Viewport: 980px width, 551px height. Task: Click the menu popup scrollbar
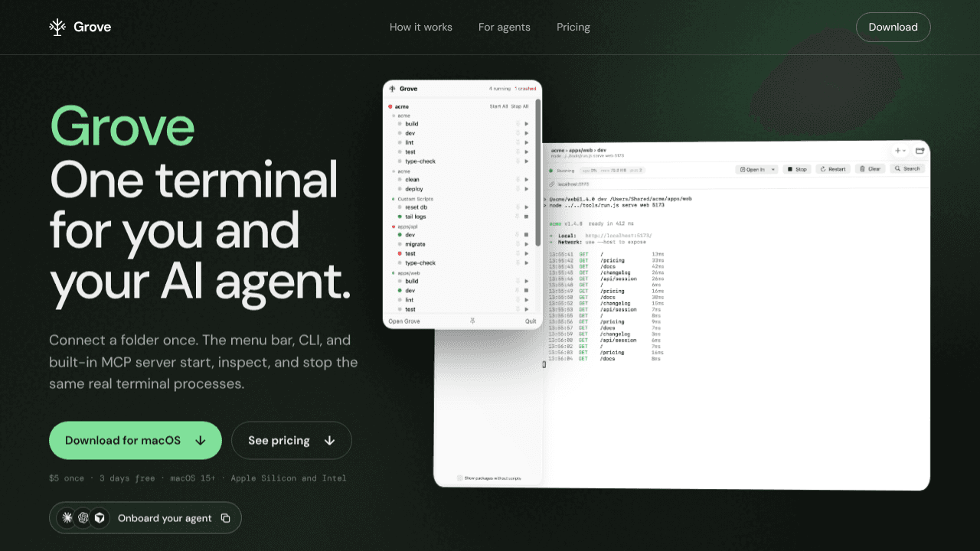pos(538,172)
